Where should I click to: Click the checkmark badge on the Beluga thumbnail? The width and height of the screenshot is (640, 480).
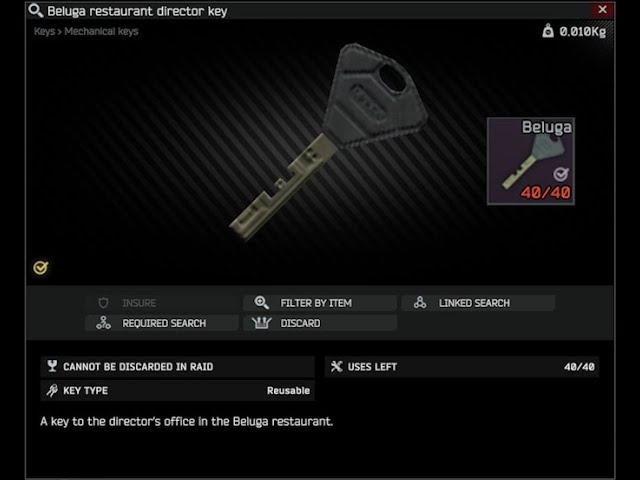coord(561,174)
